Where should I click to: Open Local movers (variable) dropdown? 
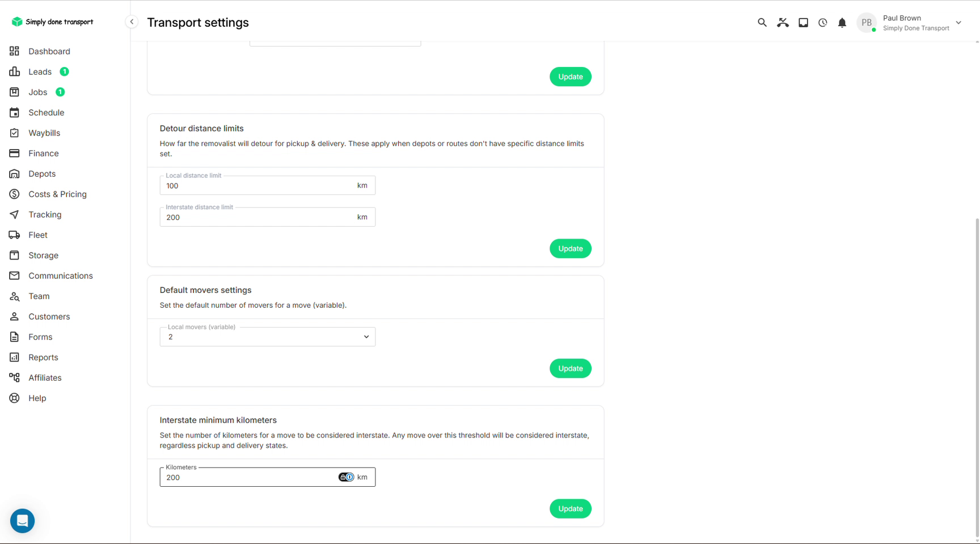[x=267, y=337]
